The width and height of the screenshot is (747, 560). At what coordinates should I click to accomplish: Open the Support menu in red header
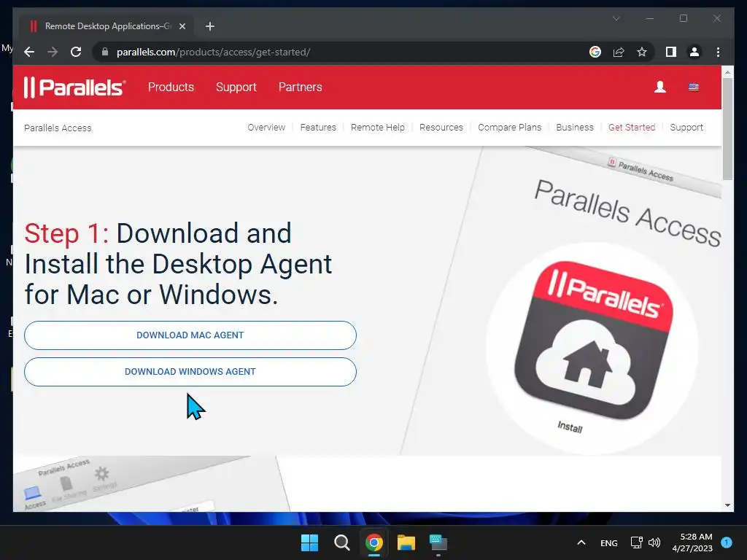pyautogui.click(x=236, y=87)
